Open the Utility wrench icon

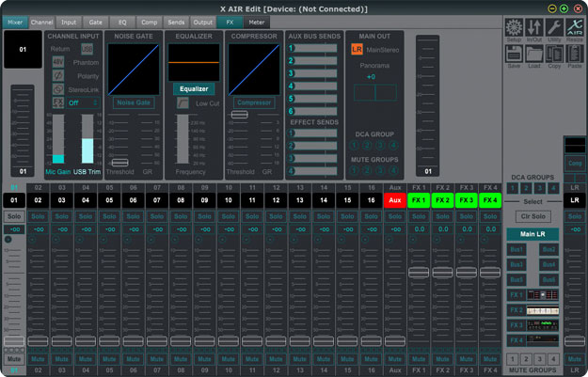554,27
